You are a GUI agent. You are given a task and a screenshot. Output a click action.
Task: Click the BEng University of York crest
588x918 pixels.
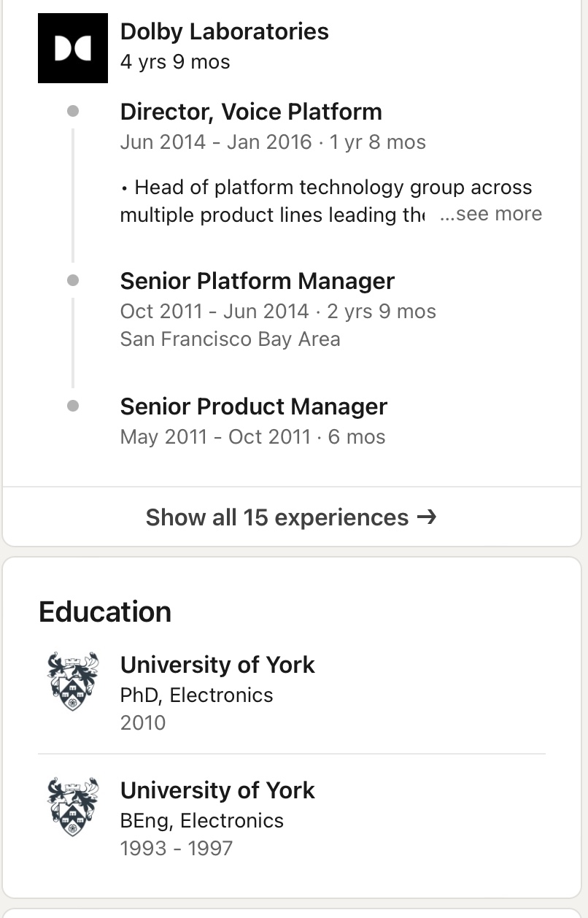[x=73, y=807]
